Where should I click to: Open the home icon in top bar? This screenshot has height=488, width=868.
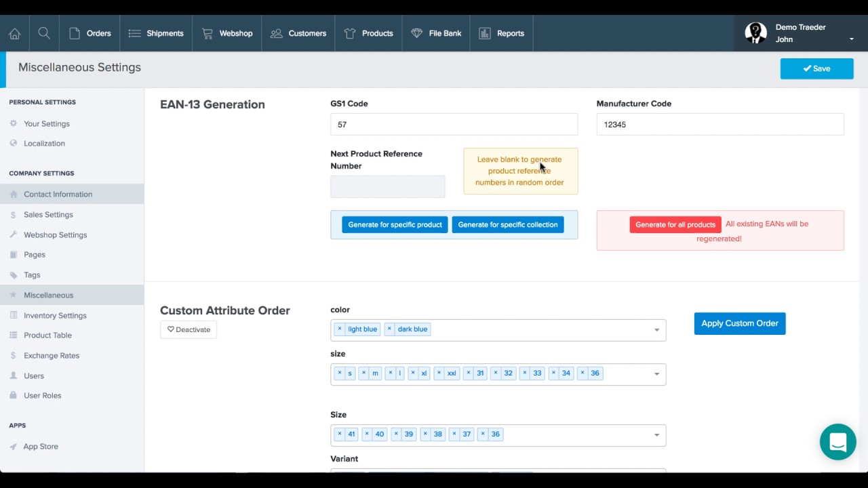click(x=14, y=33)
